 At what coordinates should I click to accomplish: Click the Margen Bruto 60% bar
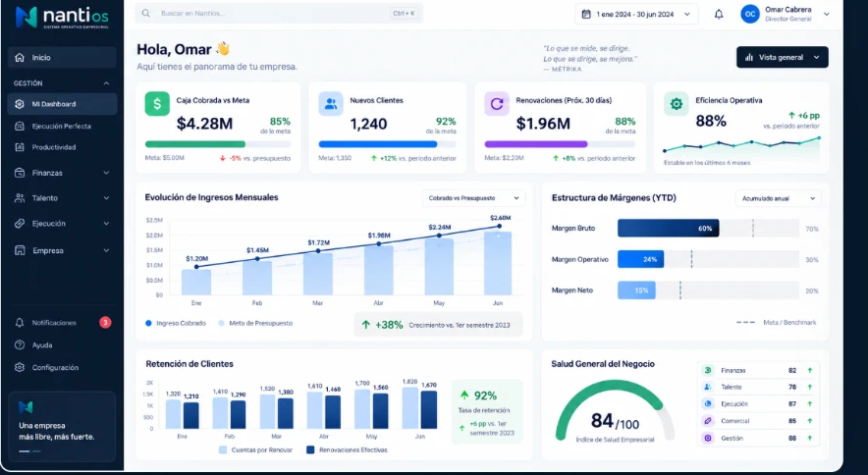point(668,228)
